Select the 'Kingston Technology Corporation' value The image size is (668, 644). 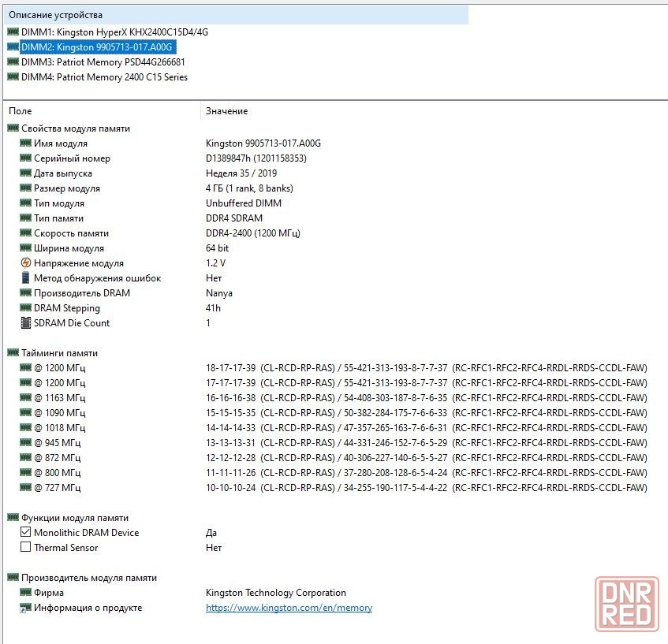[x=275, y=593]
